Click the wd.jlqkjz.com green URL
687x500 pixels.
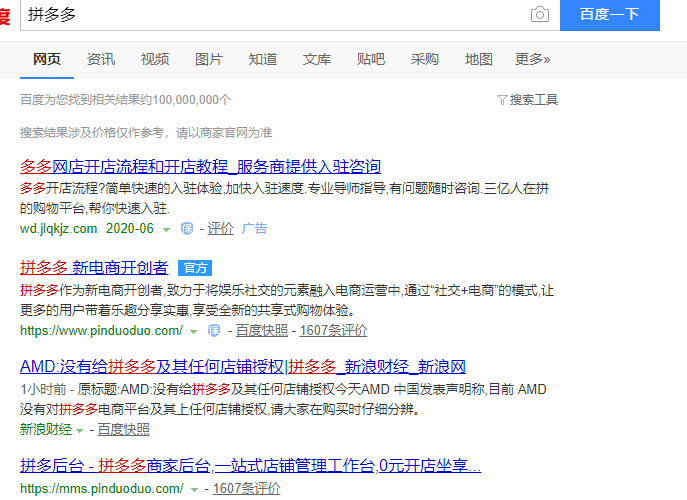pos(58,228)
